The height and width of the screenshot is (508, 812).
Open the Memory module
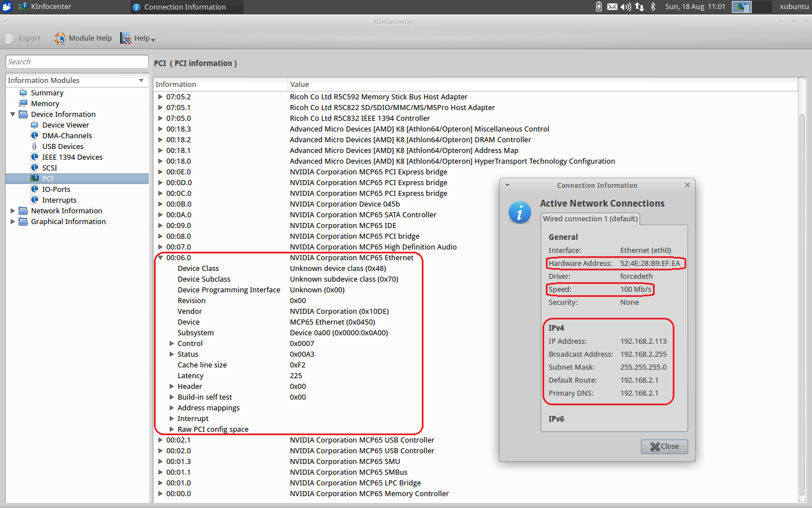coord(45,103)
